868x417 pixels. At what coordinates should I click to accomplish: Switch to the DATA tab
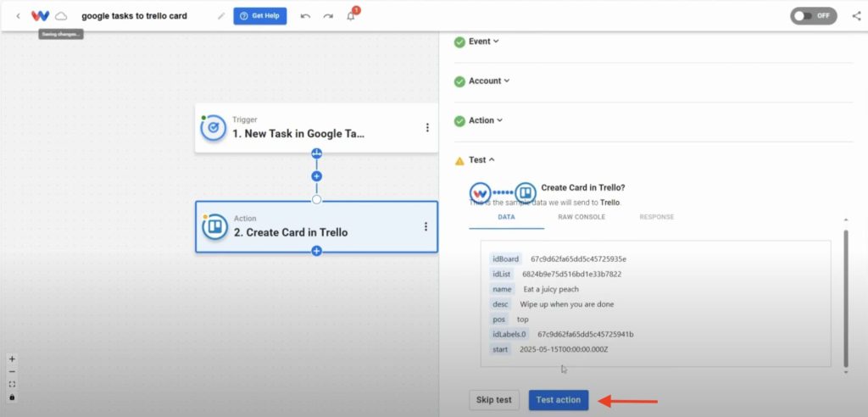click(x=507, y=217)
